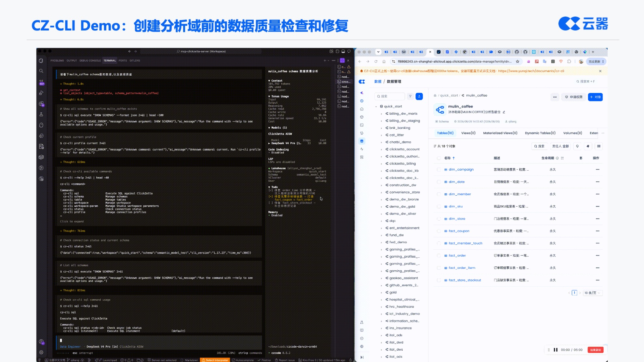The width and height of the screenshot is (644, 362).
Task: Switch to PROBLEMS panel tab
Action: pos(57,60)
